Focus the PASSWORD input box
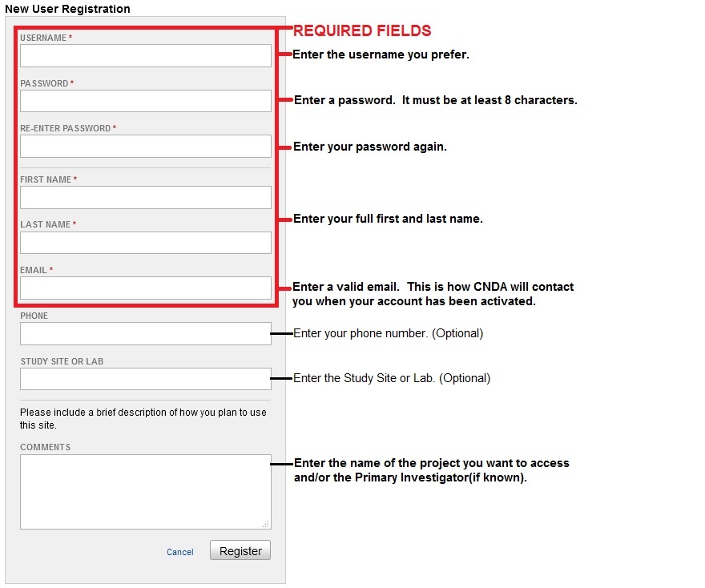705x588 pixels. pos(145,101)
